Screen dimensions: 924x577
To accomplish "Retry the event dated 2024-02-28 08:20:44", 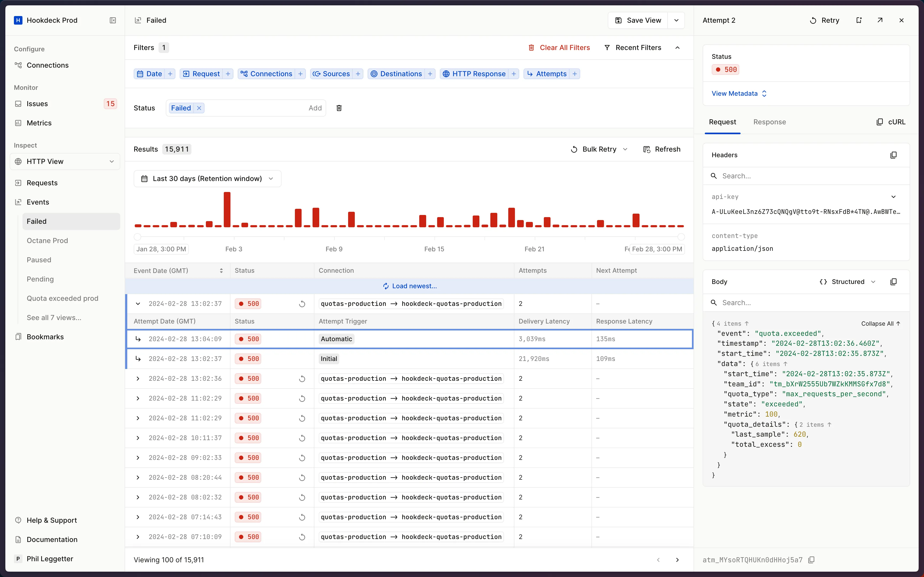I will pyautogui.click(x=302, y=477).
